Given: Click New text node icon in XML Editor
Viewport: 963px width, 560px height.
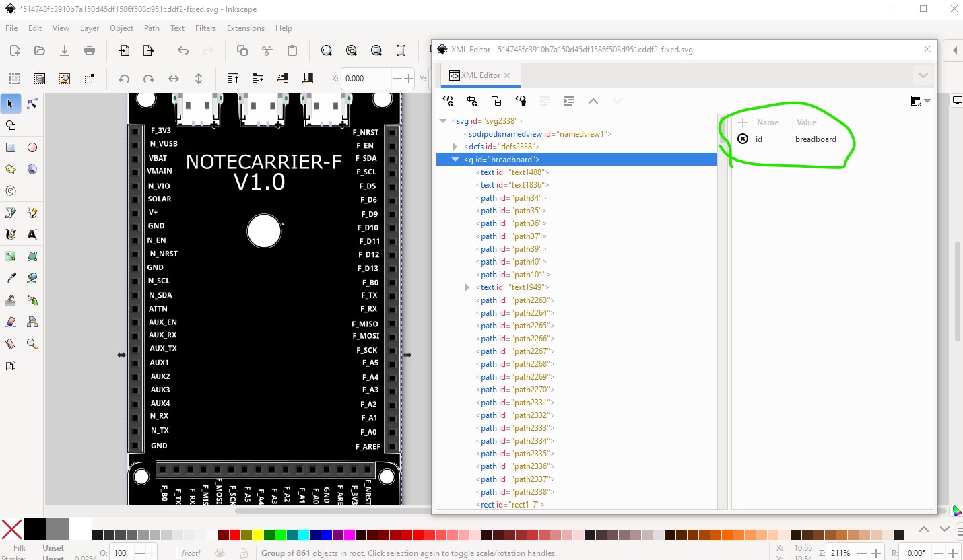Looking at the screenshot, I should (472, 101).
